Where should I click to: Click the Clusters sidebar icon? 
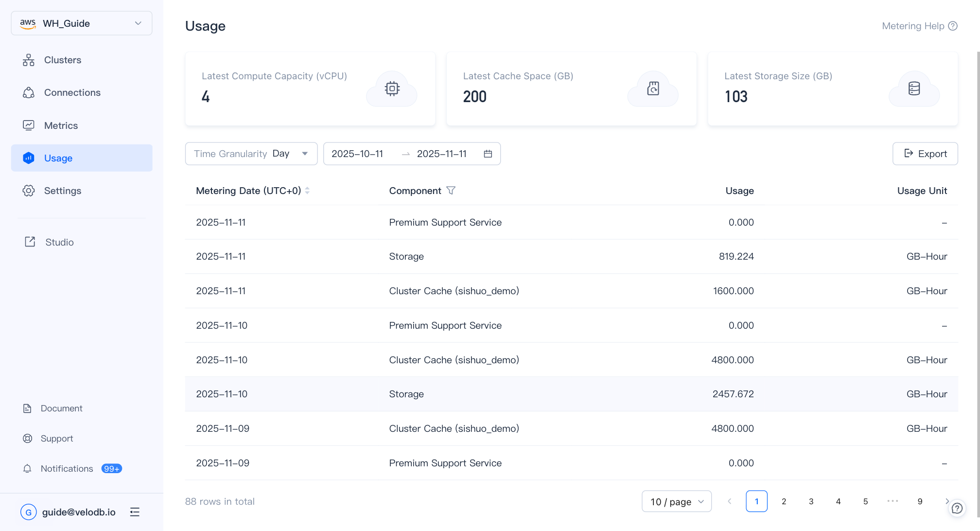(x=29, y=60)
